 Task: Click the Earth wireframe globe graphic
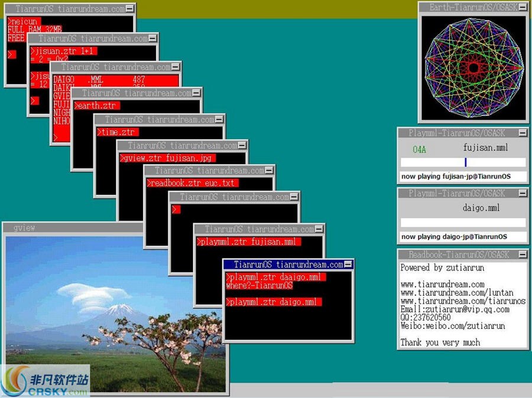coord(473,65)
